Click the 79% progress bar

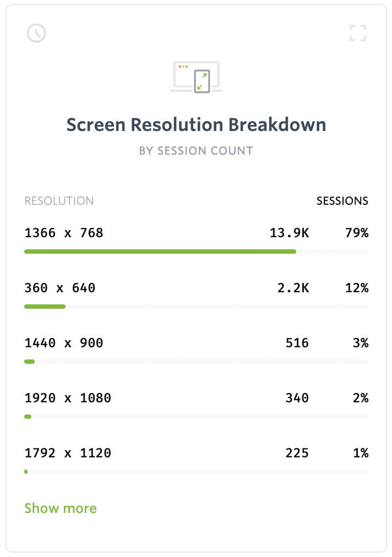tap(160, 252)
